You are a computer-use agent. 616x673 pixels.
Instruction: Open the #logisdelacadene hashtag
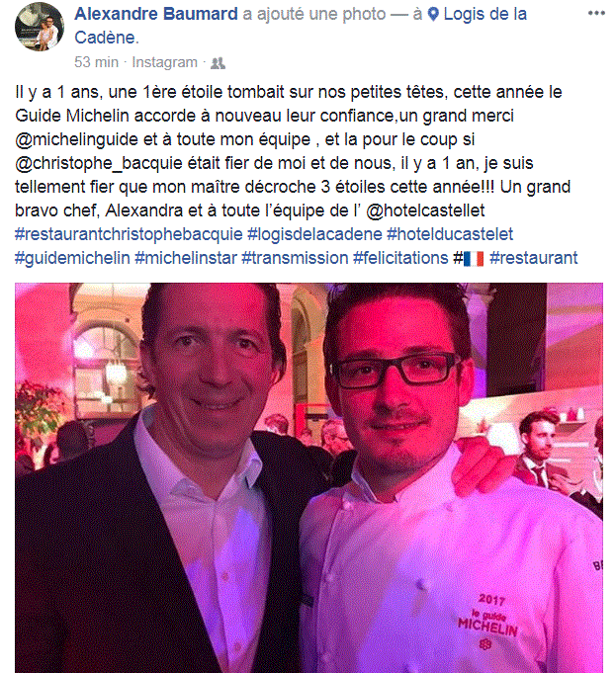pos(314,235)
